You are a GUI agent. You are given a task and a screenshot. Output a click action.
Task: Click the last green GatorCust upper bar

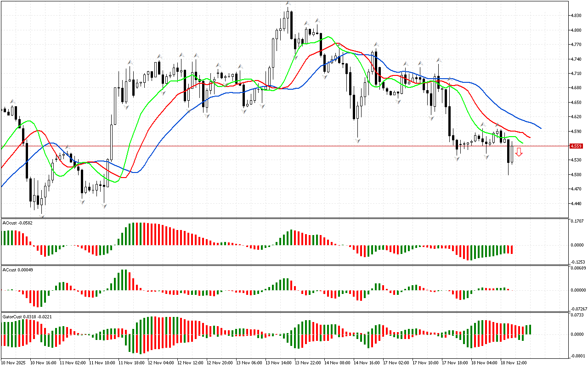pyautogui.click(x=530, y=329)
